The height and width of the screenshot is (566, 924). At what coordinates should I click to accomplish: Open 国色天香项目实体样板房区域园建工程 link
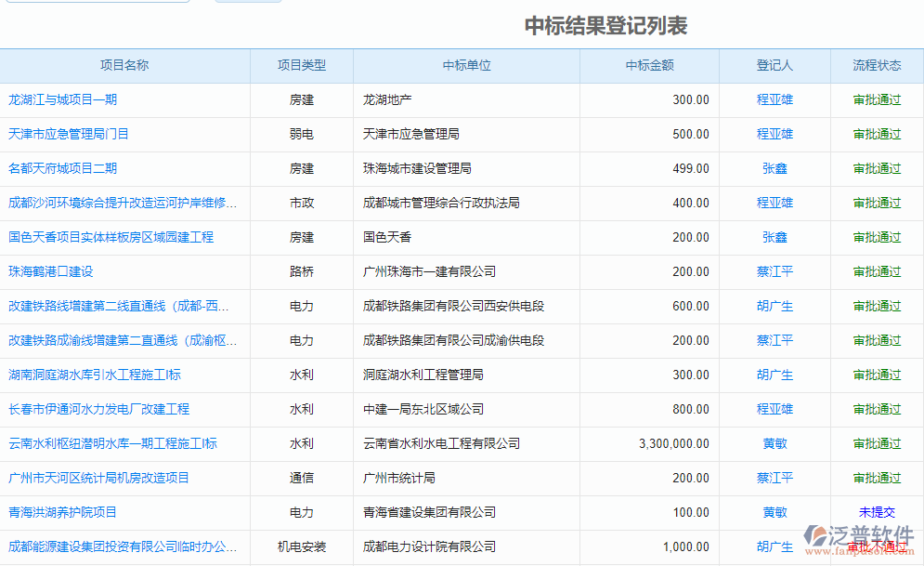111,237
